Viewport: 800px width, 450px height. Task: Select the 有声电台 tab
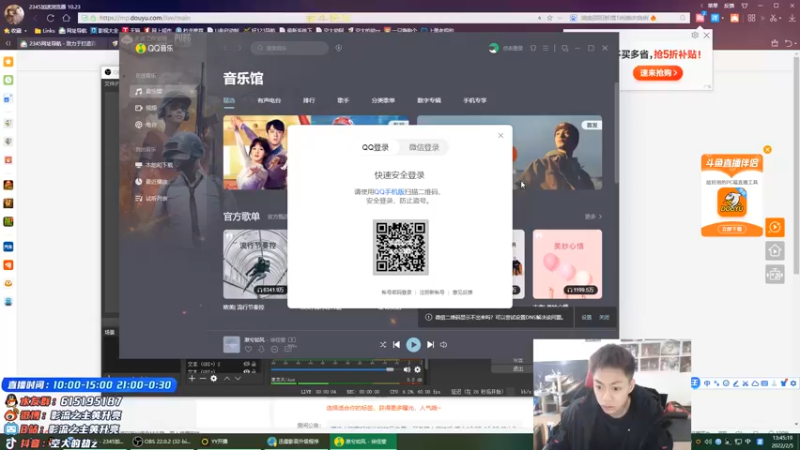click(x=269, y=101)
